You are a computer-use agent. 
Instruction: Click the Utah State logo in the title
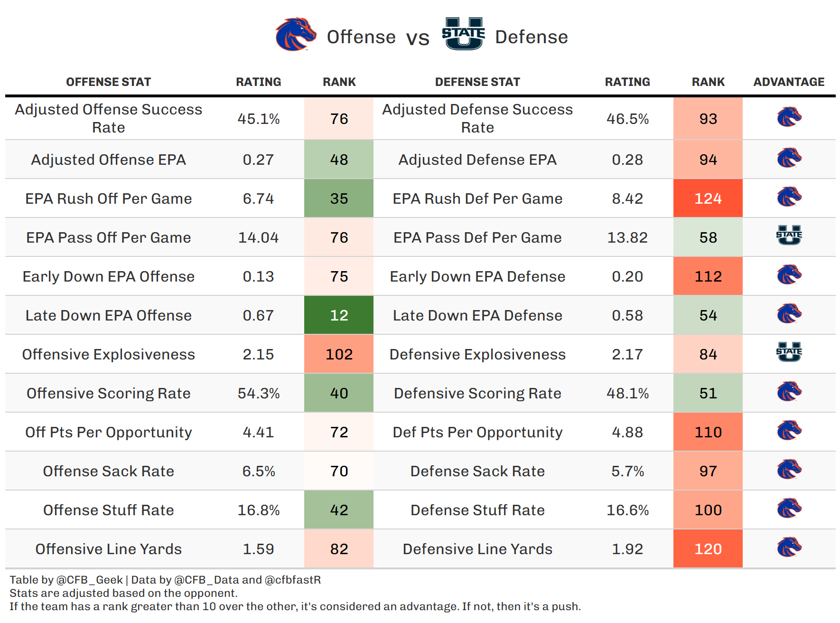pos(463,34)
